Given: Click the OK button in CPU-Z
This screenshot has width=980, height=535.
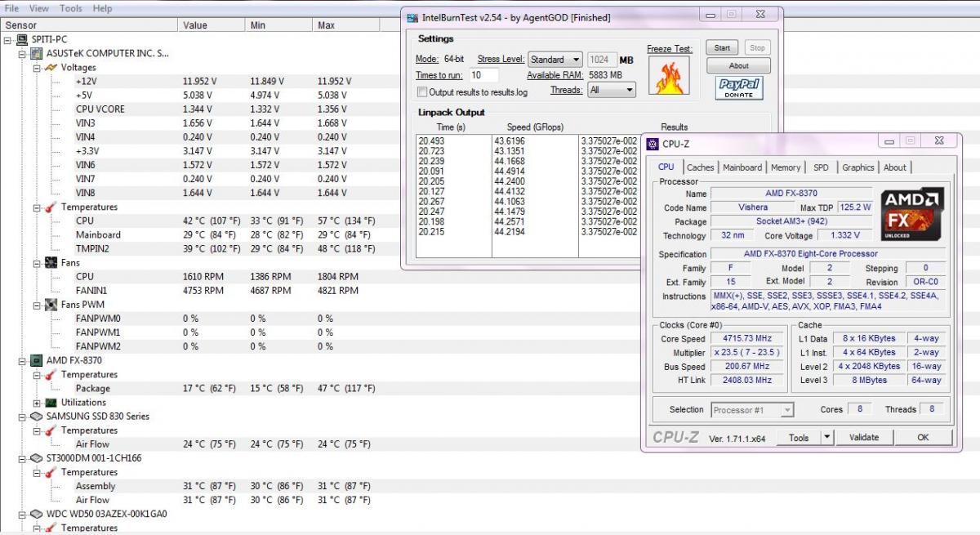Looking at the screenshot, I should coord(923,438).
